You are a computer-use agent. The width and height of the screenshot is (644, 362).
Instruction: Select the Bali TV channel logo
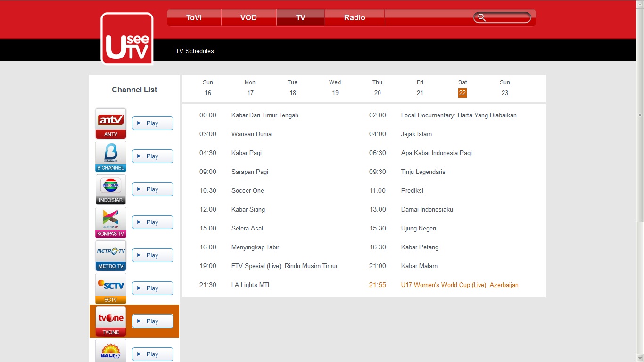point(111,351)
